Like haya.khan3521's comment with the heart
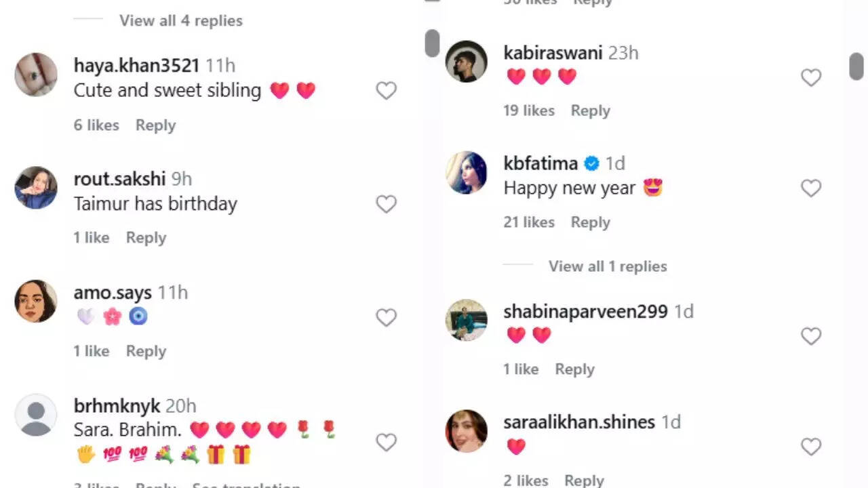Viewport: 868px width, 488px height. [x=386, y=91]
